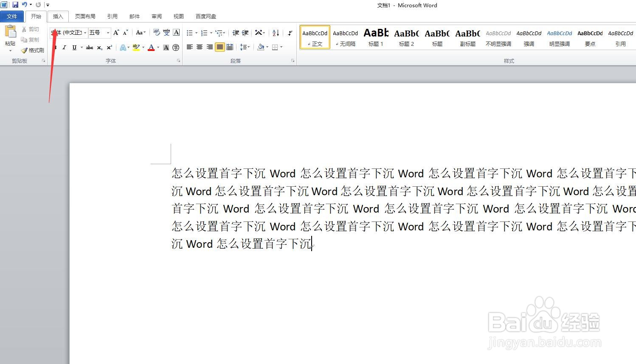Image resolution: width=636 pixels, height=364 pixels.
Task: Click the Numbering list icon
Action: coord(204,33)
